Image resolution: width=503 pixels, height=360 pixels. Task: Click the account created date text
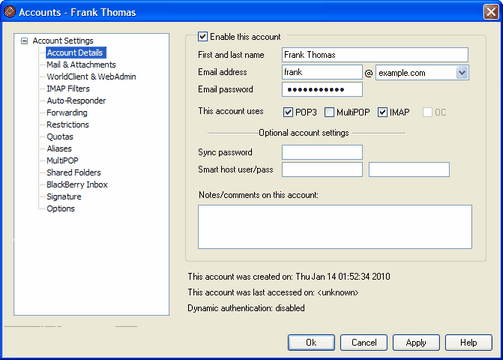pyautogui.click(x=289, y=277)
